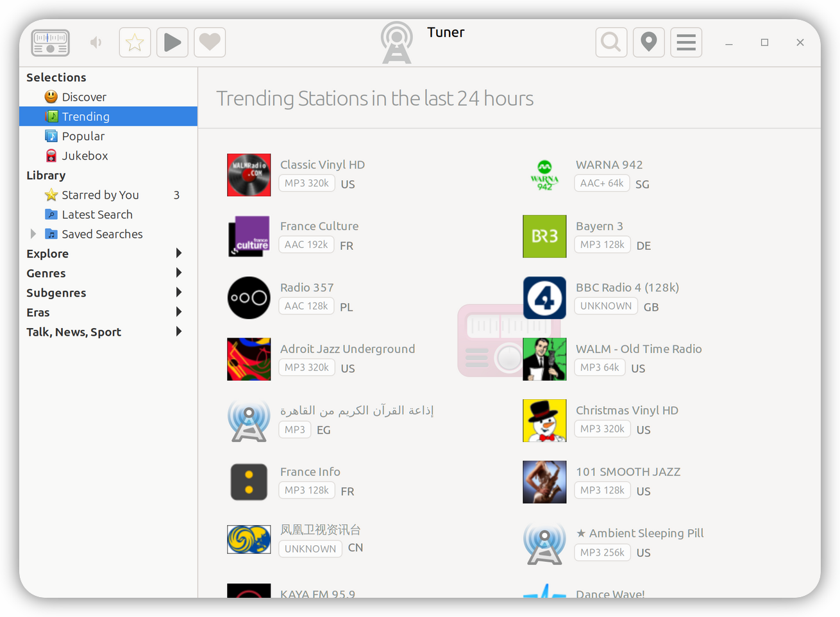Click the France Culture station logo
Screen dimensions: 840x617
click(249, 236)
